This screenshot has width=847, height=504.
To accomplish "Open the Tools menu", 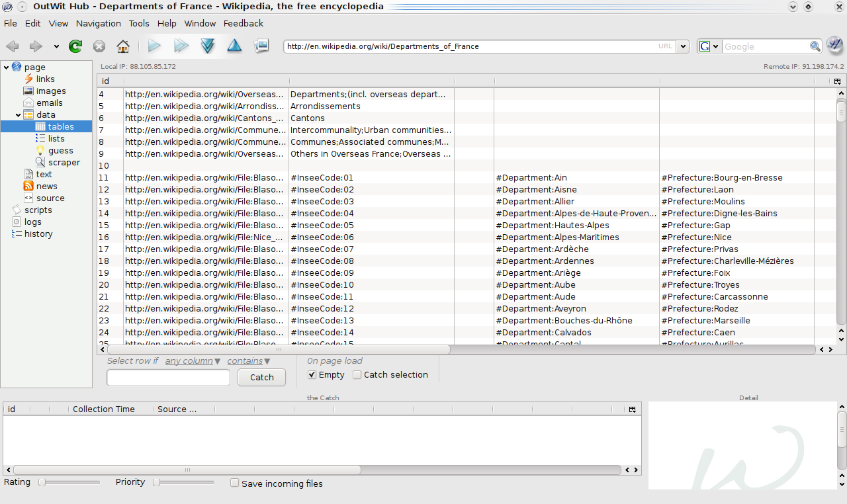I will tap(139, 23).
